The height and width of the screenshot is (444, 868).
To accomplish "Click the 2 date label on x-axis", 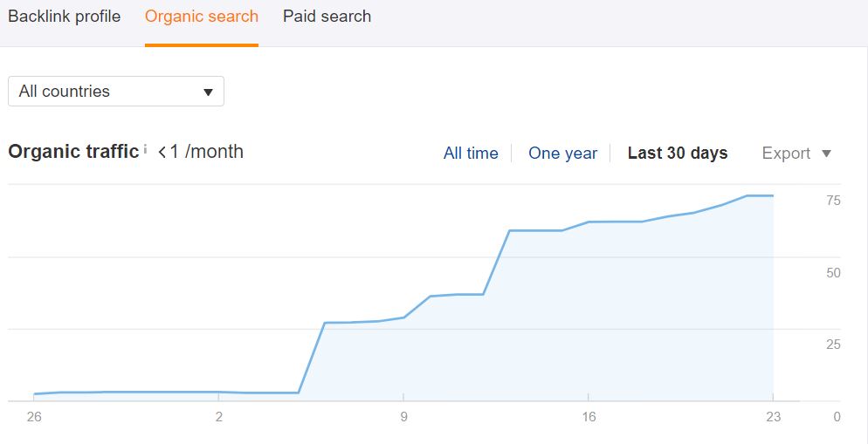I will (218, 417).
